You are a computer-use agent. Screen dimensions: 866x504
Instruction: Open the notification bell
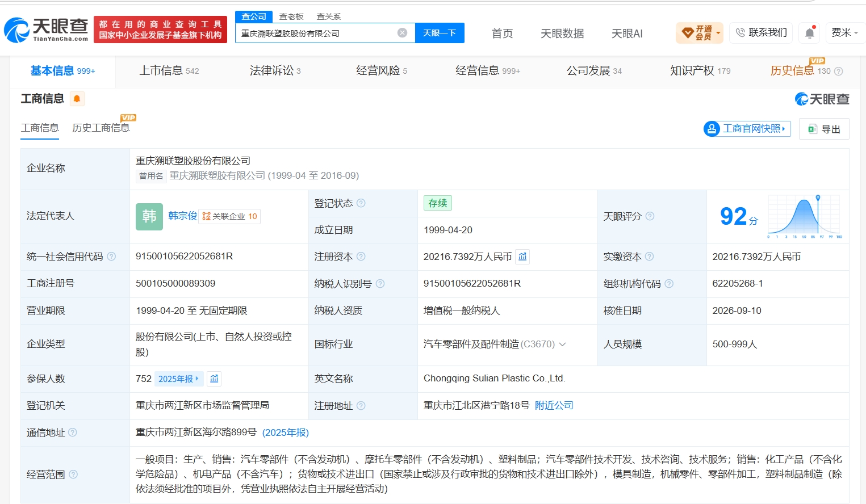(810, 33)
